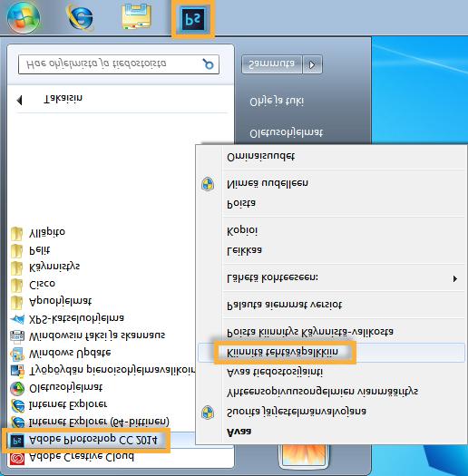
Task: Click the Sammuta button
Action: (272, 64)
